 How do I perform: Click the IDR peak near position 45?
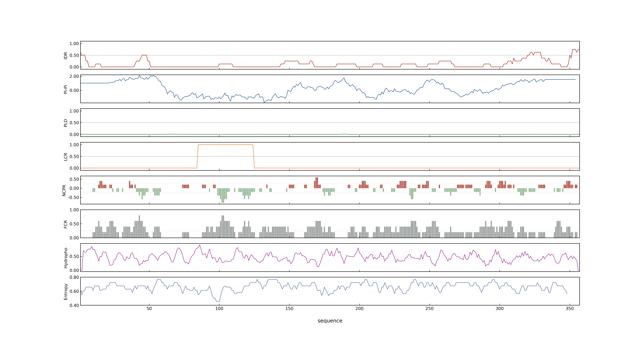click(144, 55)
